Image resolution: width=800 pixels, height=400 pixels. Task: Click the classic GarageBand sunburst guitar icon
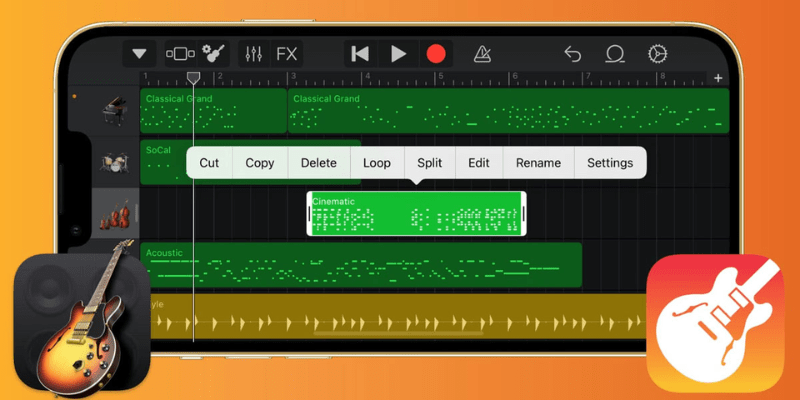(82, 321)
